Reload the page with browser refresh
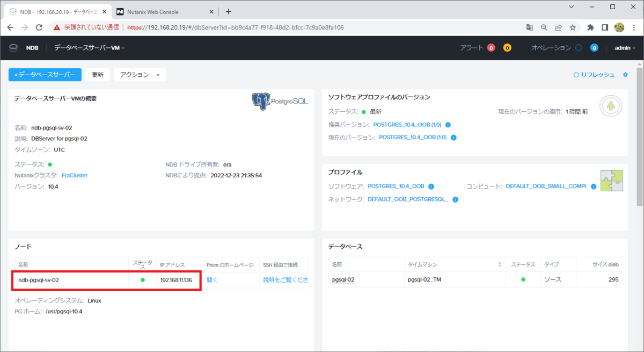Image resolution: width=644 pixels, height=352 pixels. [39, 27]
